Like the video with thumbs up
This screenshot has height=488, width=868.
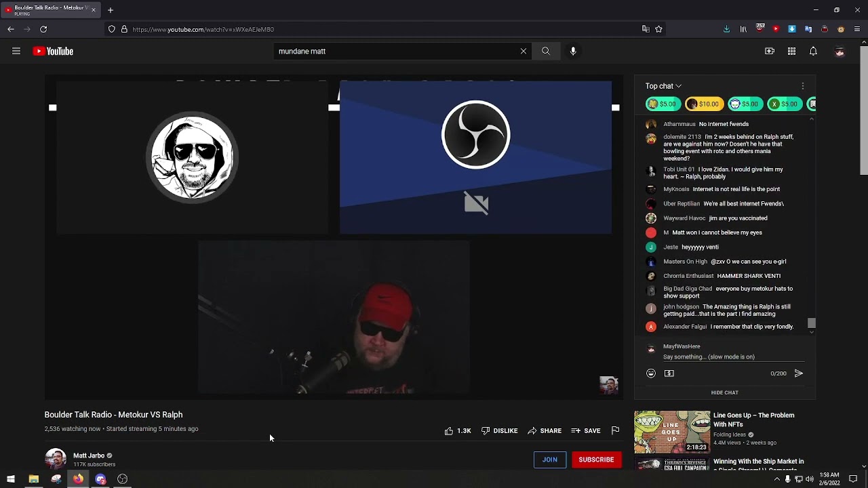458,430
